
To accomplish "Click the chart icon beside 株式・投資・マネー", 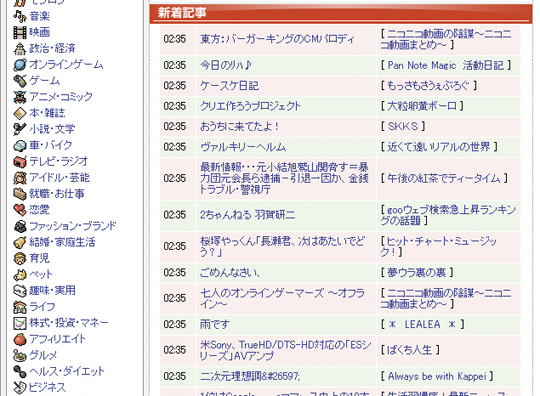I will (20, 323).
